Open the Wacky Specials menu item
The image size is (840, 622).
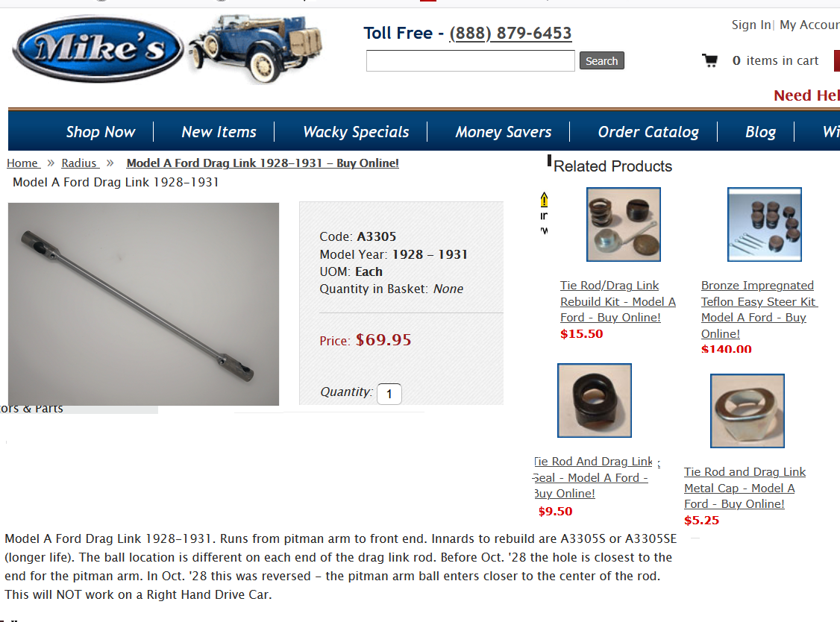click(x=356, y=132)
